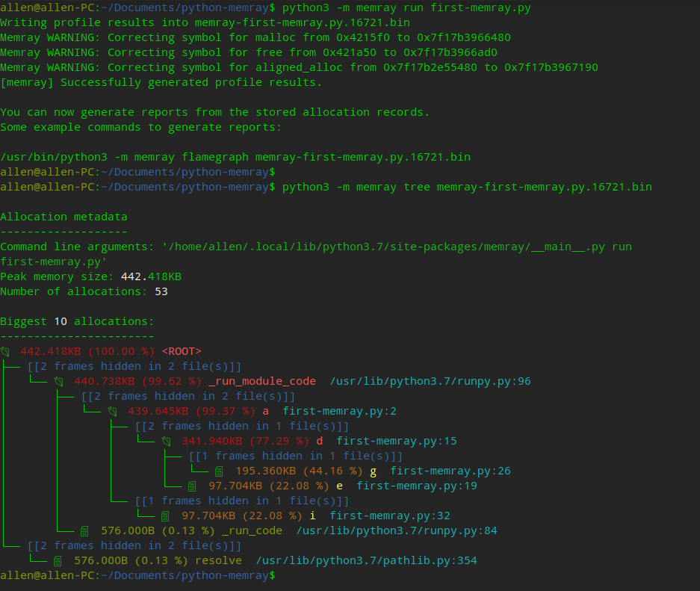Screen dimensions: 700x591
Task: Click the size value 439.645KB (99.37 %)
Action: 191,411
